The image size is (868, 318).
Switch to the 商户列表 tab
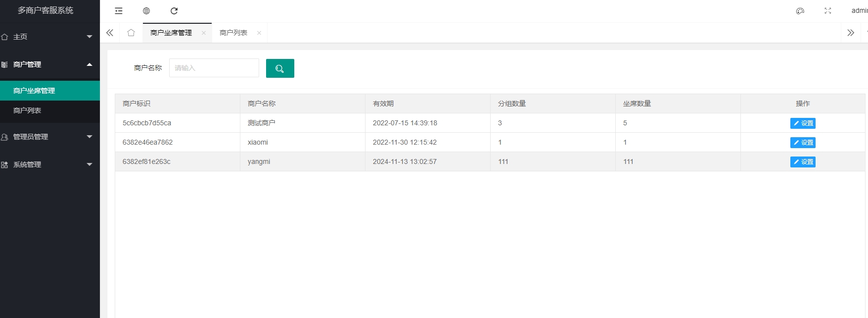tap(233, 33)
